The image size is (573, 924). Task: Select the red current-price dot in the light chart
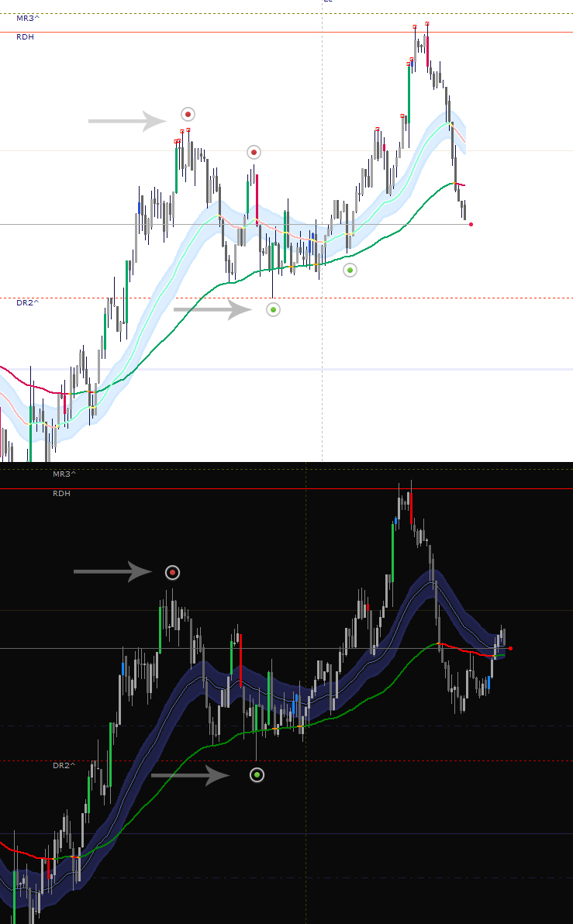(471, 225)
